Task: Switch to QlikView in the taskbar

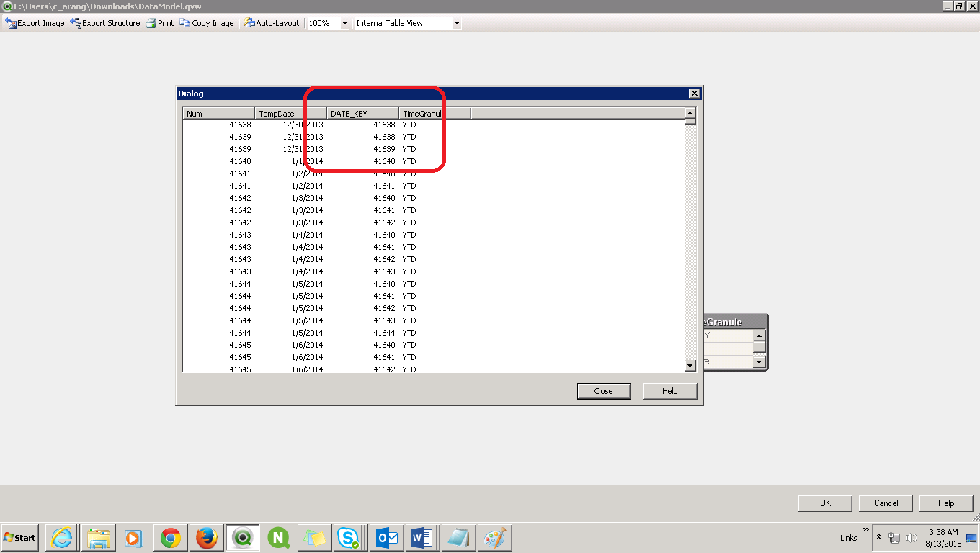Action: coord(243,538)
